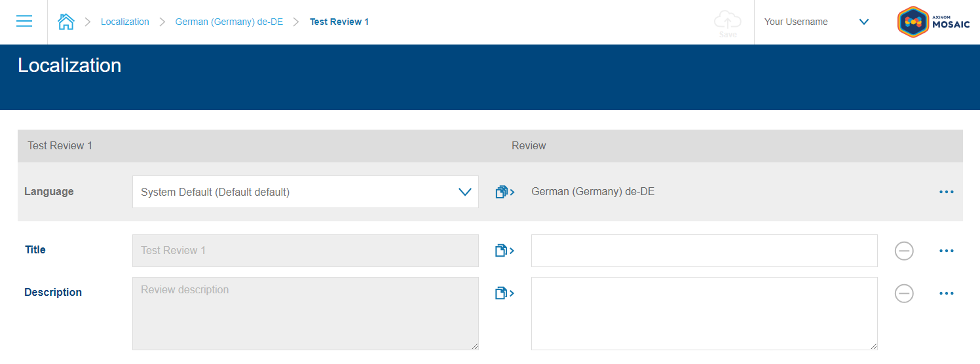This screenshot has height=364, width=980.
Task: Copy source Title to German translation
Action: point(504,251)
